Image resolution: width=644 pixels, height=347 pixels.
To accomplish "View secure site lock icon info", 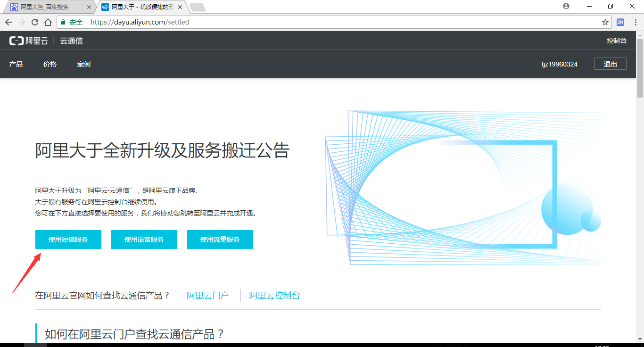I will pos(63,22).
